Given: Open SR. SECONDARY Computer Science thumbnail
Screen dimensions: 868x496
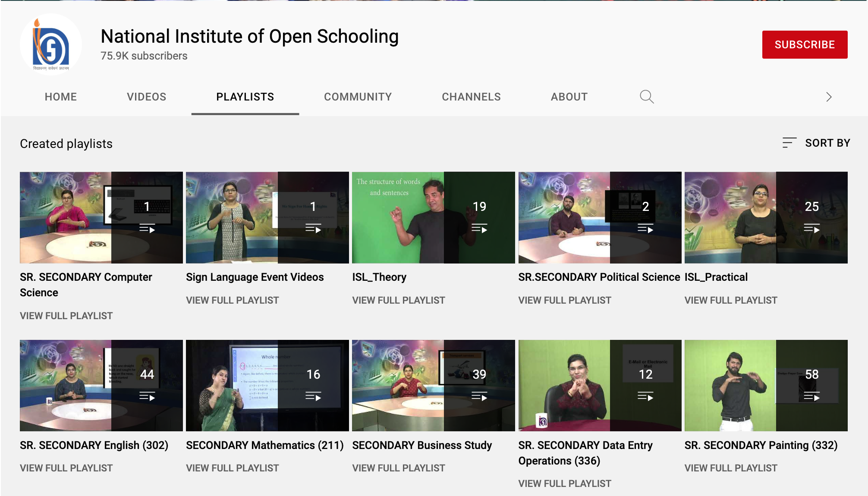Looking at the screenshot, I should point(101,217).
